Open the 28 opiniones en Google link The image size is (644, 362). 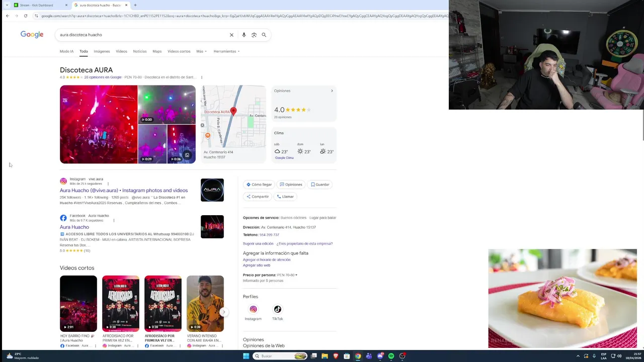coord(103,77)
